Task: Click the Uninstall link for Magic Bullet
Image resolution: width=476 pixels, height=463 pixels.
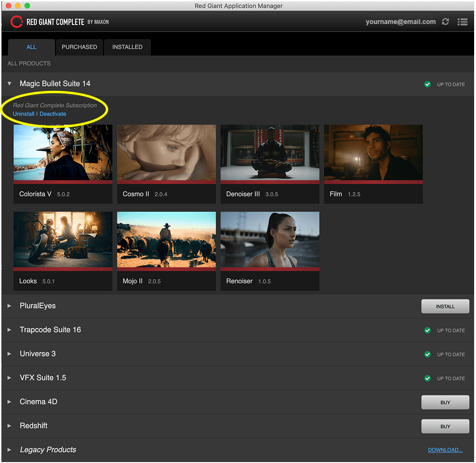Action: click(24, 114)
